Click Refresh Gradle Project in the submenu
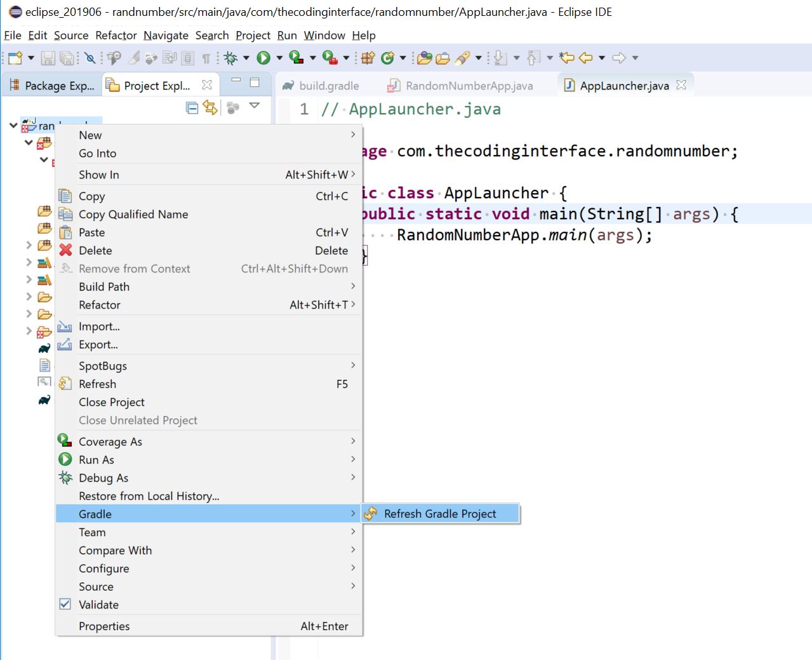This screenshot has height=660, width=812. click(441, 513)
